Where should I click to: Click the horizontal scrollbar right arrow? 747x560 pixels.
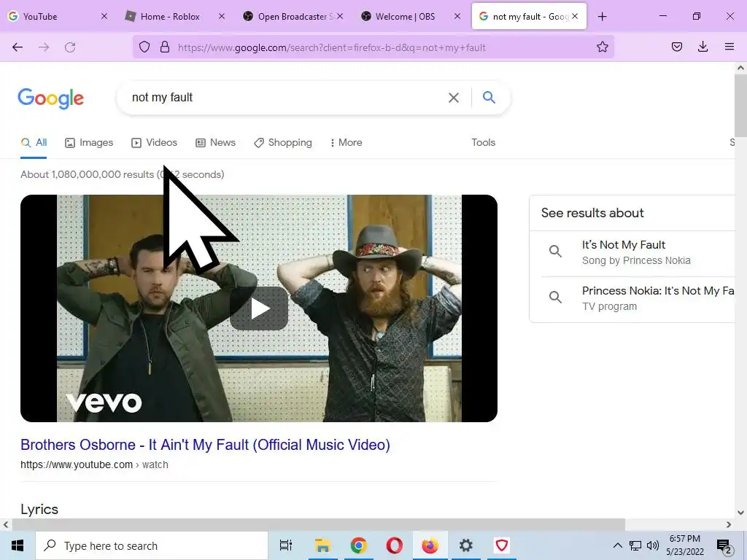click(729, 525)
